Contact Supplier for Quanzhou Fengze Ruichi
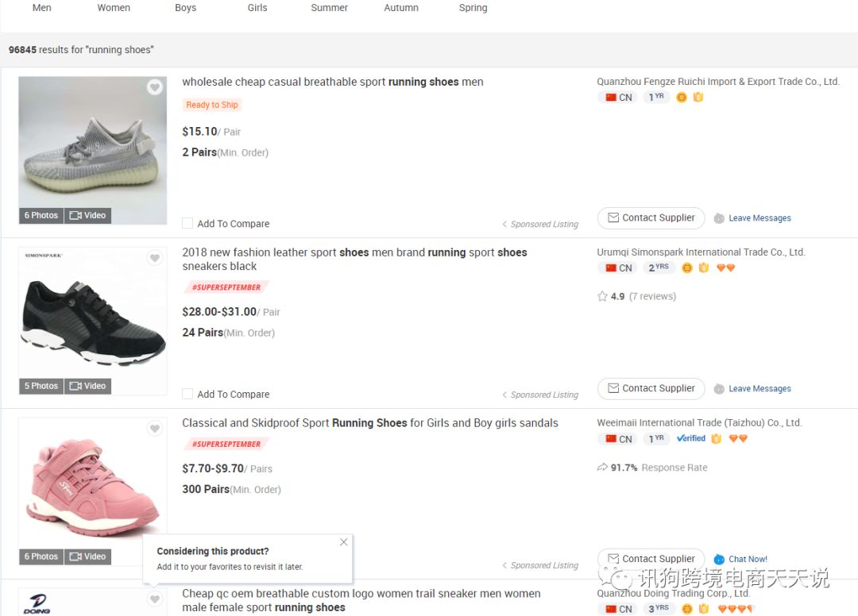 pos(651,218)
